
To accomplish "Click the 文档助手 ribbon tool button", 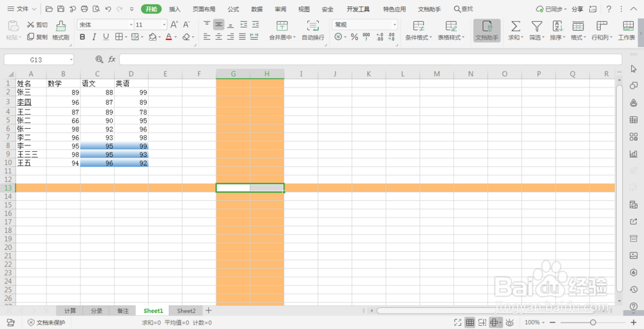I will 487,31.
